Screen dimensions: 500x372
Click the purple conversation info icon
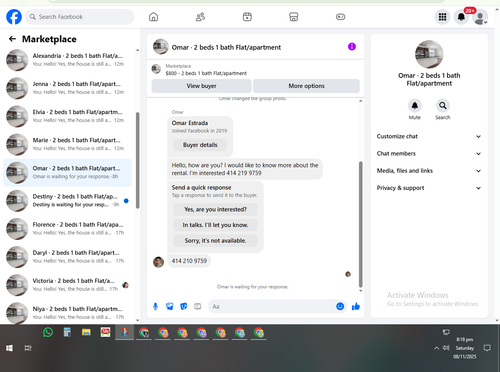tap(352, 47)
